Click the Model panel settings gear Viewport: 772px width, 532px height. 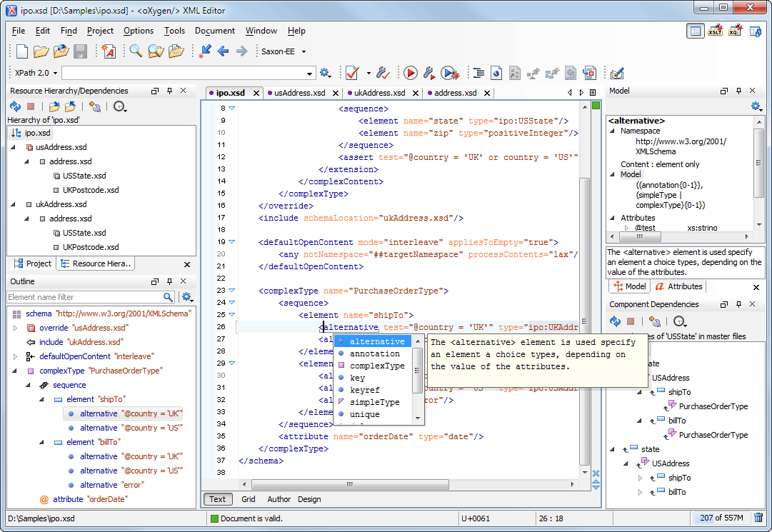(756, 106)
